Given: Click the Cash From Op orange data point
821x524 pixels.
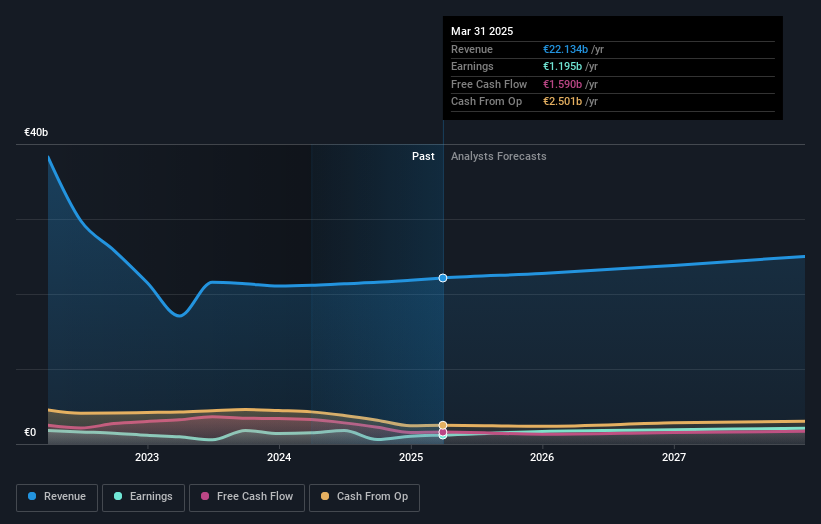Looking at the screenshot, I should (443, 425).
